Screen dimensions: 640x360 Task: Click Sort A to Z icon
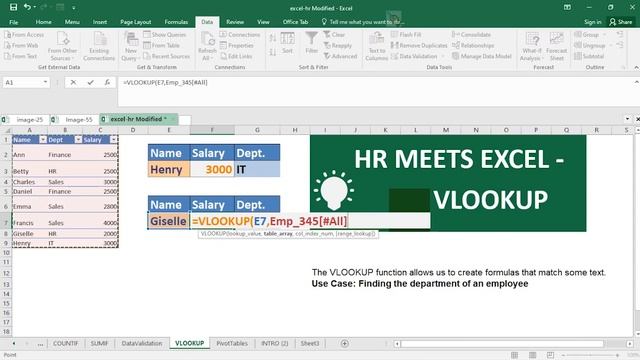[273, 38]
